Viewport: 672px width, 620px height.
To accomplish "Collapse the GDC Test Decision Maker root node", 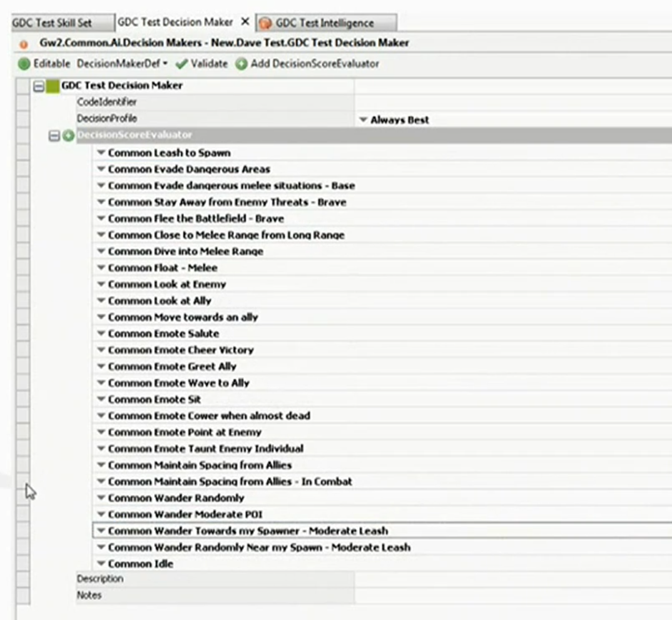I will (39, 86).
